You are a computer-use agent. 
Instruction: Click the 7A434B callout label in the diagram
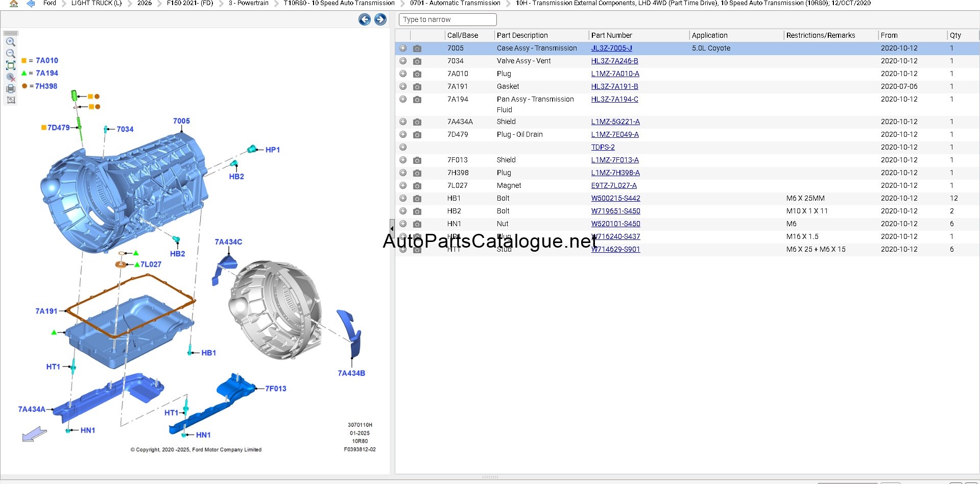[351, 373]
